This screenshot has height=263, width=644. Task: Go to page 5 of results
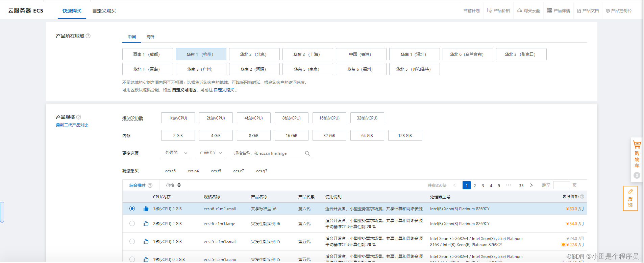[499, 185]
